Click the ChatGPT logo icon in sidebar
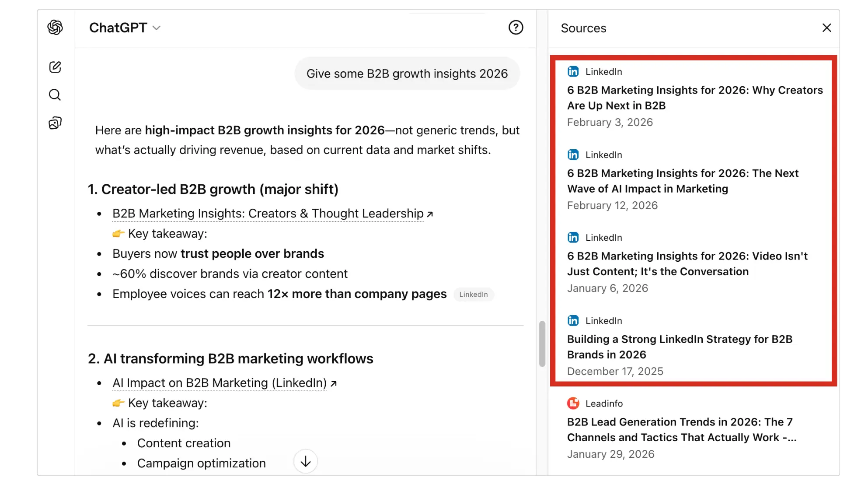The width and height of the screenshot is (868, 488). click(x=55, y=28)
